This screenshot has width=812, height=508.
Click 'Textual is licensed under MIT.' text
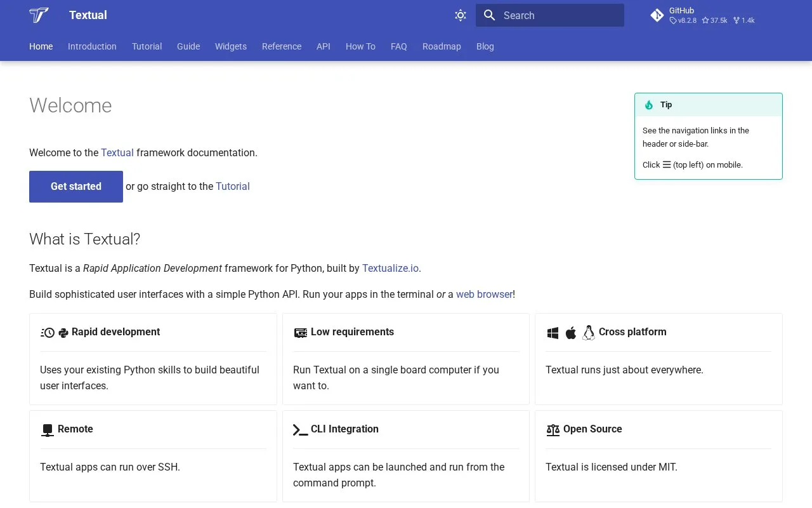point(612,467)
